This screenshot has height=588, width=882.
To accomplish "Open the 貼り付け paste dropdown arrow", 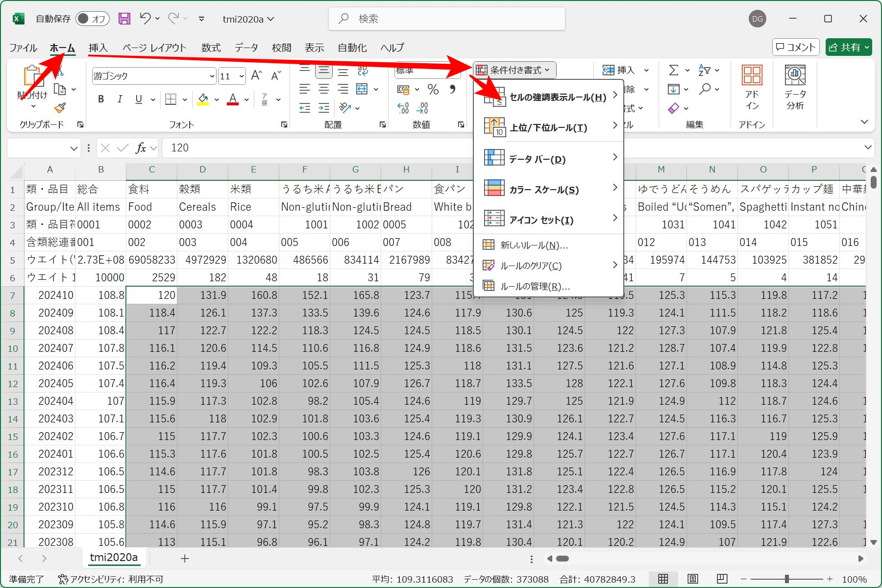I will 33,106.
